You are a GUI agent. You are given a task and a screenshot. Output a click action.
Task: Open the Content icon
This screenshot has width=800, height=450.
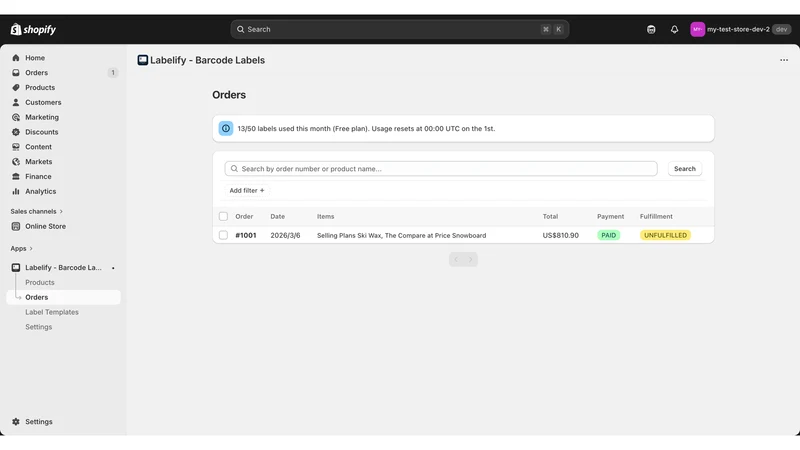(x=16, y=147)
